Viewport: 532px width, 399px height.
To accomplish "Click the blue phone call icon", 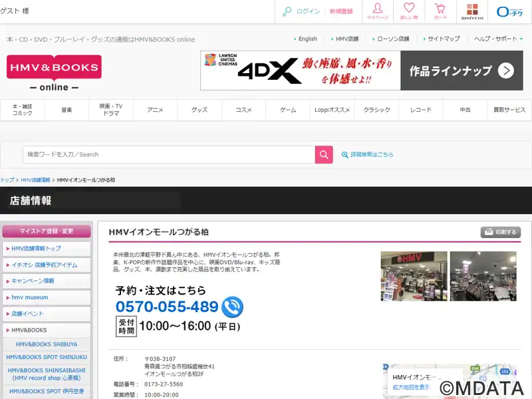I will pyautogui.click(x=233, y=307).
